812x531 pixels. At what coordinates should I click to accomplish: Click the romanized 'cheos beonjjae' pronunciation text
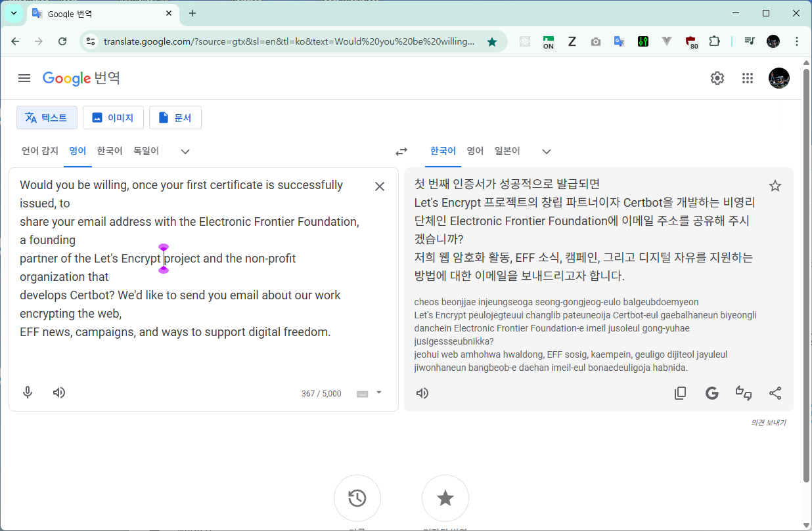585,335
